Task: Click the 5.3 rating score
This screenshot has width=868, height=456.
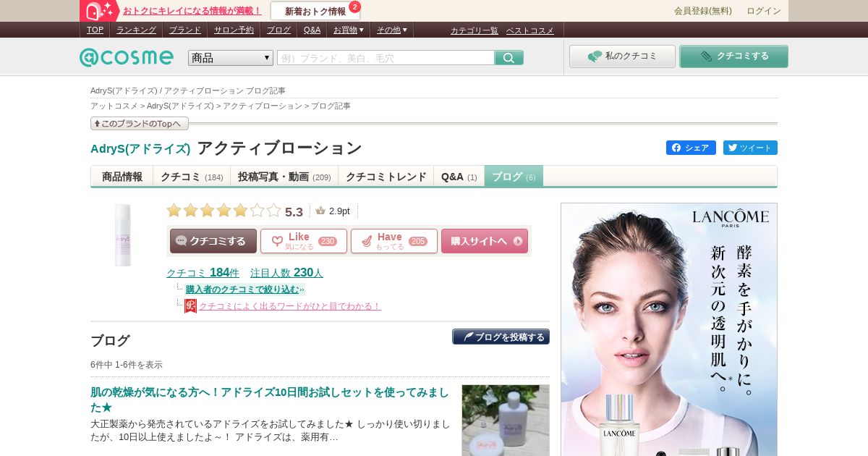Action: click(294, 211)
